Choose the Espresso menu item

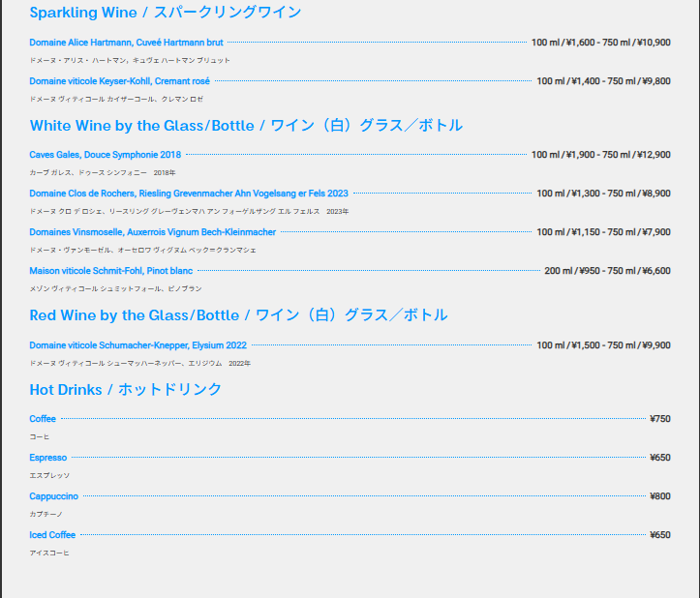point(47,458)
